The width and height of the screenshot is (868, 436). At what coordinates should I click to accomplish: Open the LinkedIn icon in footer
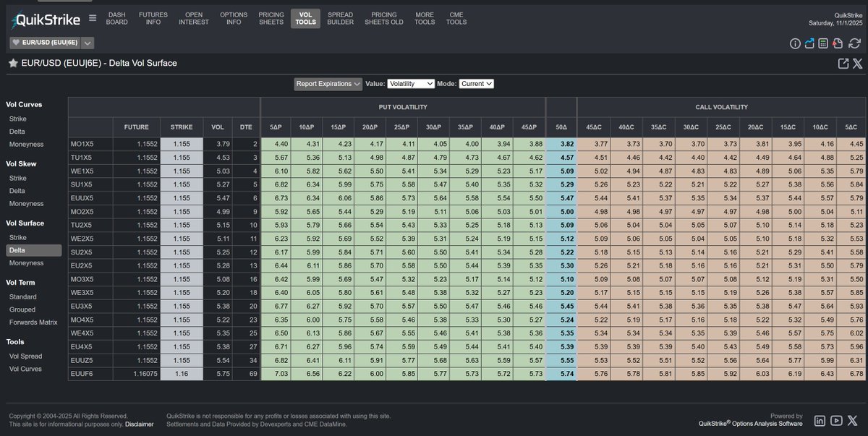pos(820,420)
